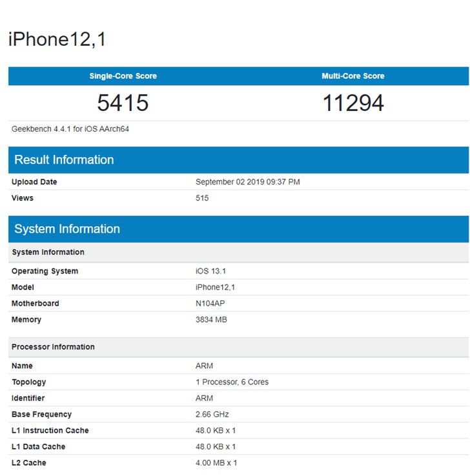Click the Operating System label
470x476 pixels.
tap(45, 271)
